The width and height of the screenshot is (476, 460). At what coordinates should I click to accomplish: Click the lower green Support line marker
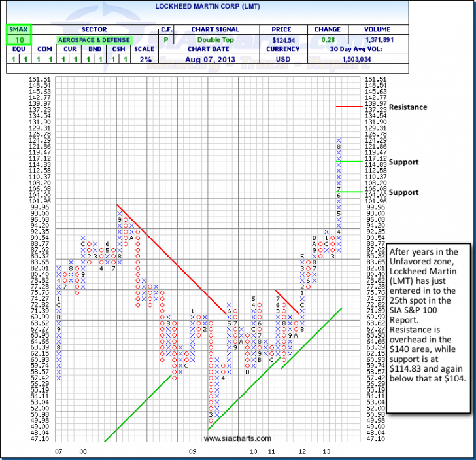pos(349,192)
